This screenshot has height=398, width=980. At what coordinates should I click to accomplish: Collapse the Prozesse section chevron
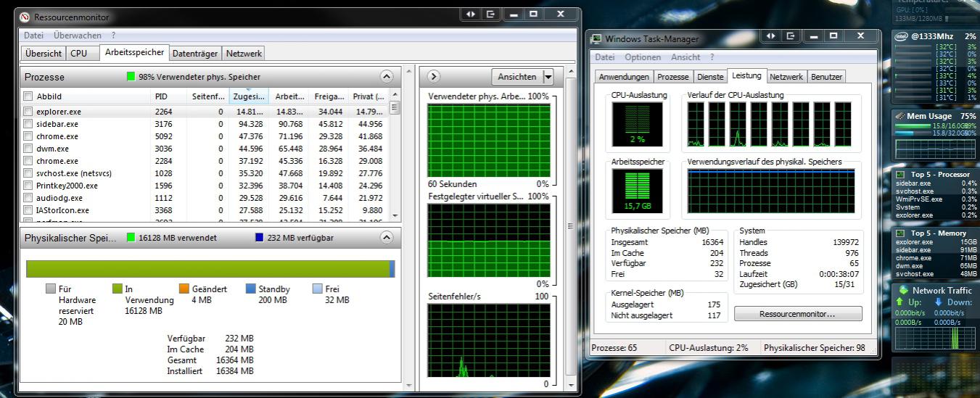[x=386, y=77]
